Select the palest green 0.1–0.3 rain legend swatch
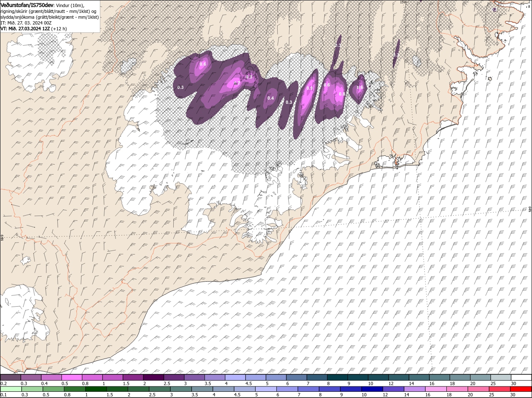The height and width of the screenshot is (398, 532). click(x=10, y=389)
